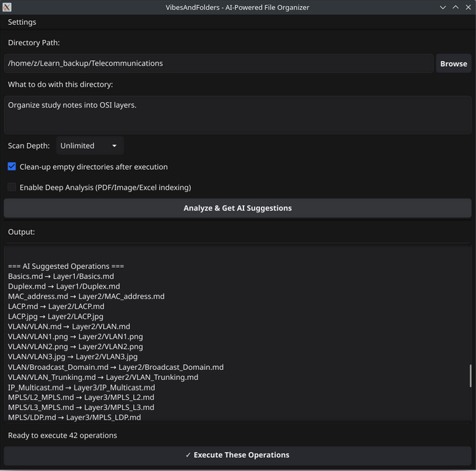Click the '=== AI Suggested Operations ===' heading
The width and height of the screenshot is (476, 471).
tap(66, 266)
